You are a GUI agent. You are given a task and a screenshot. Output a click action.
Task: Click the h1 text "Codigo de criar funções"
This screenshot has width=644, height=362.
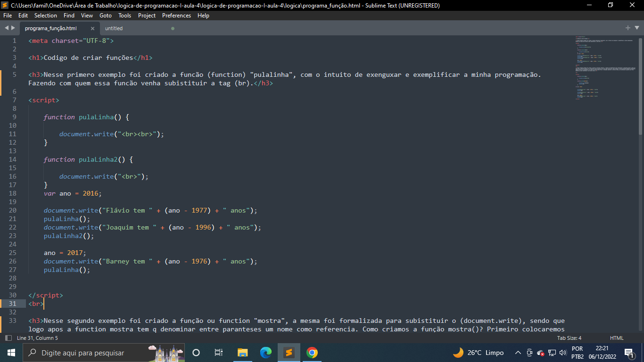point(89,58)
